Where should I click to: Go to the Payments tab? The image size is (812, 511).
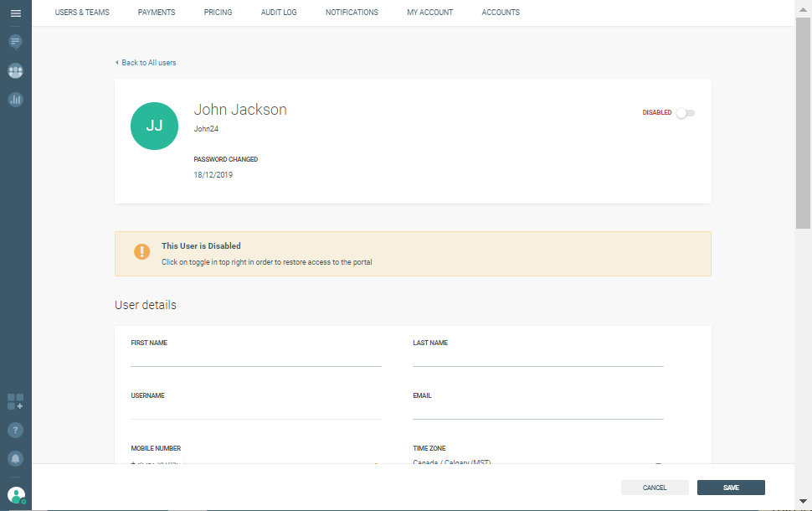(x=157, y=13)
